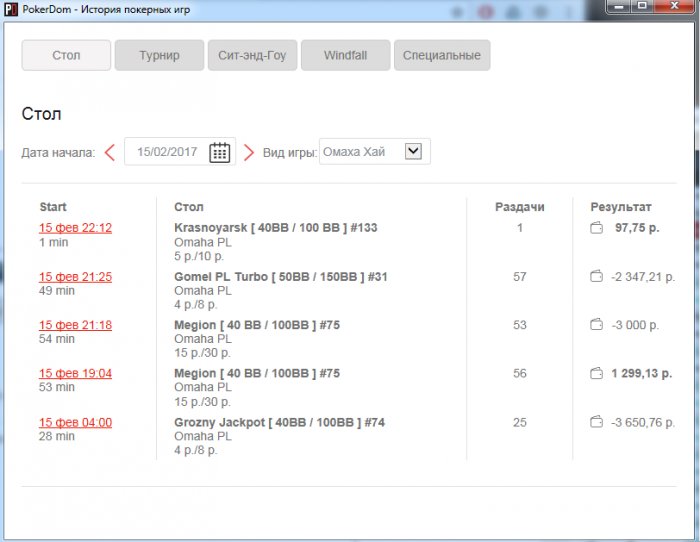Click the Start column header
Image resolution: width=700 pixels, height=542 pixels.
coord(53,207)
